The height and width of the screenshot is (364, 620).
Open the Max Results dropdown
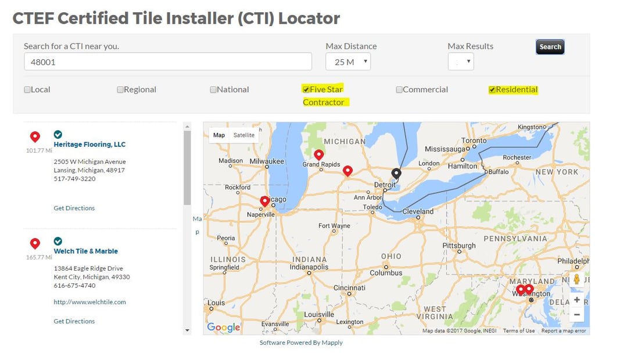[x=460, y=62]
